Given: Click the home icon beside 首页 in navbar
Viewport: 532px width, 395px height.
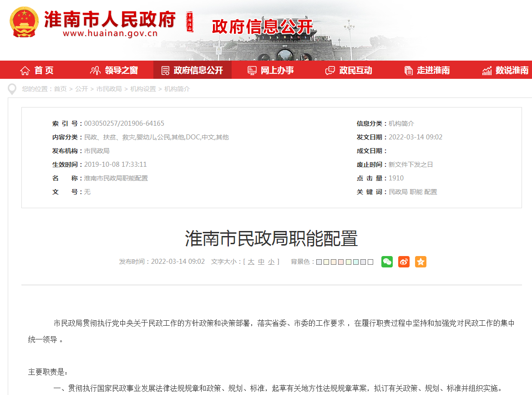Looking at the screenshot, I should coord(25,69).
